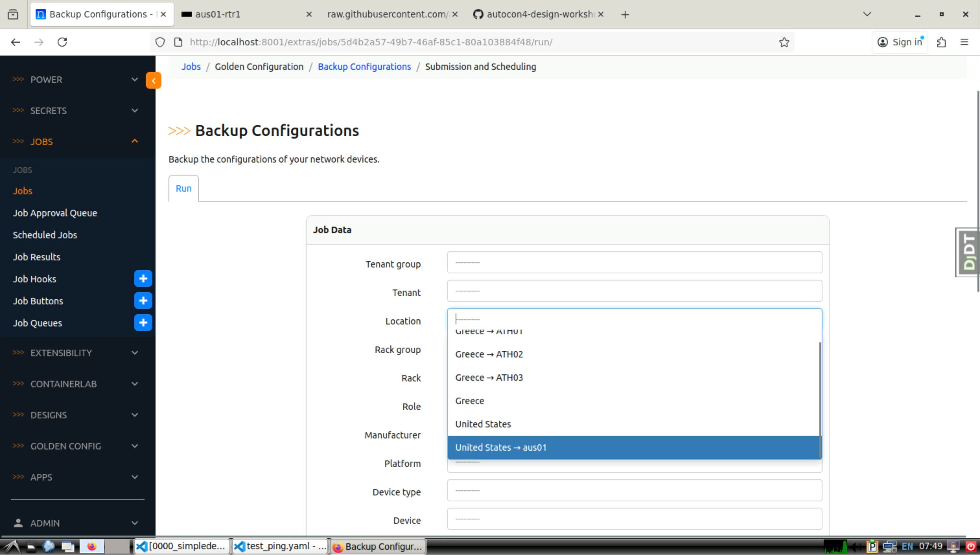Open the Django Debug Toolbar DjDT handle
This screenshot has width=980, height=555.
pyautogui.click(x=969, y=252)
